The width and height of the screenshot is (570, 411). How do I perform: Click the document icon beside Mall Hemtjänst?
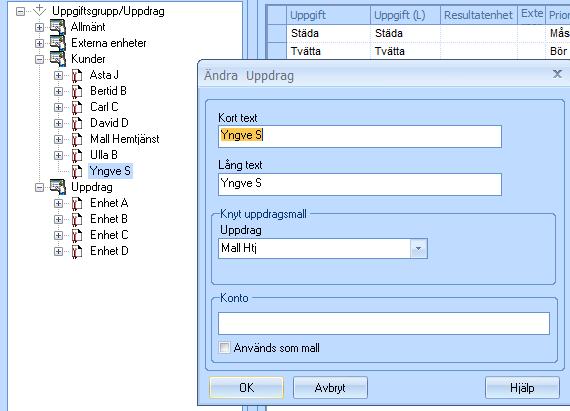[x=77, y=139]
